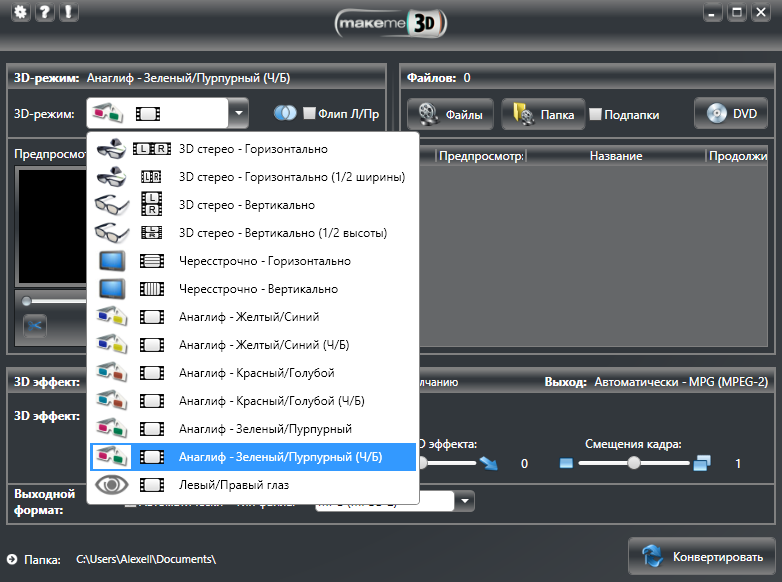Choose Левый/Правый глаз mode

click(253, 485)
